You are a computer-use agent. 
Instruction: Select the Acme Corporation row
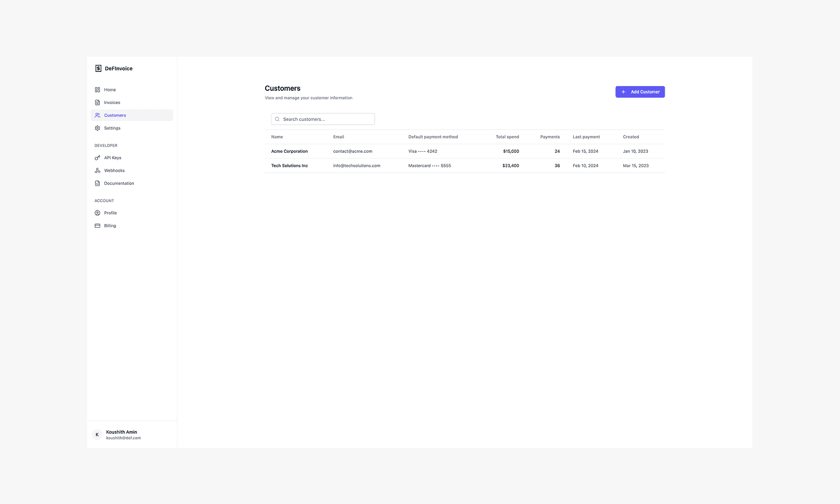pyautogui.click(x=464, y=151)
